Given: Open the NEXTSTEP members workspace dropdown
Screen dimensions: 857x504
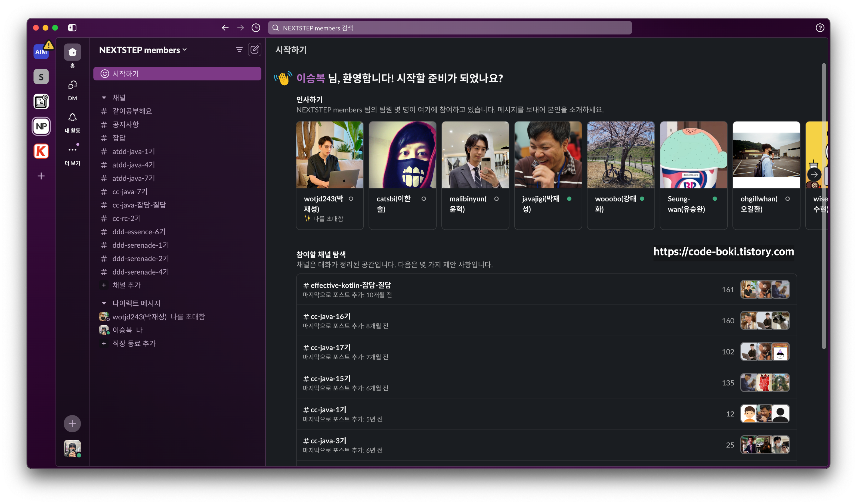Looking at the screenshot, I should point(143,50).
